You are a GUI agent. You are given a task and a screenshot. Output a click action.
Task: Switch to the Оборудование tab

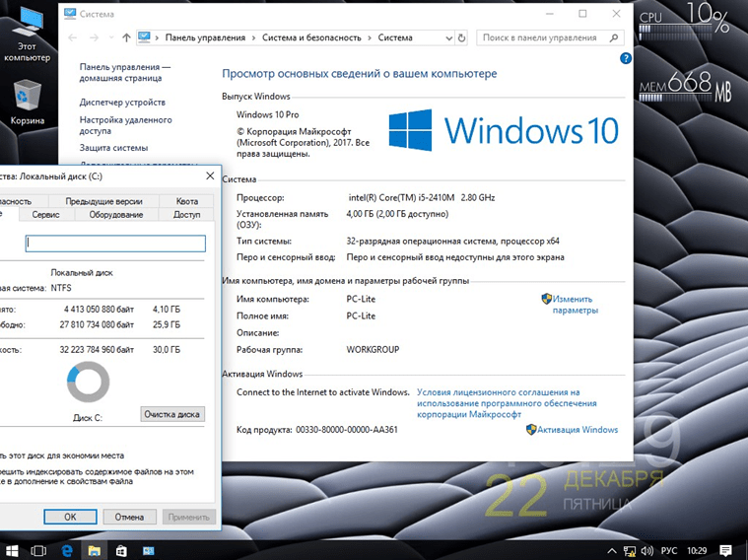click(115, 215)
